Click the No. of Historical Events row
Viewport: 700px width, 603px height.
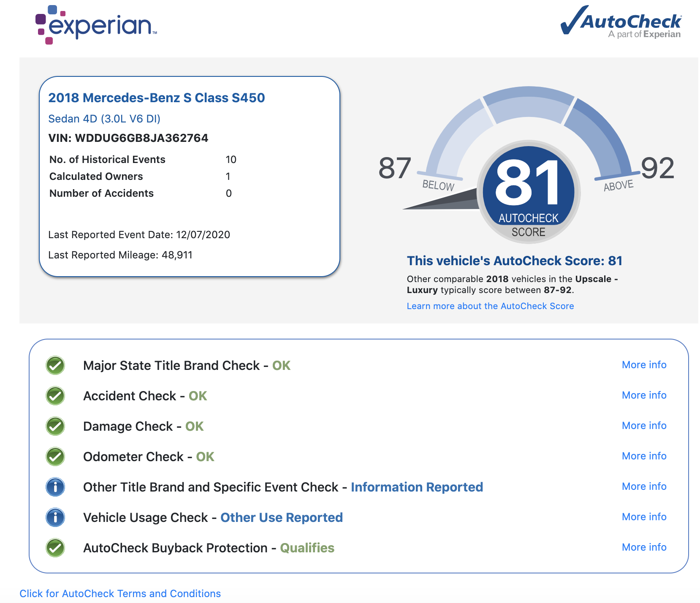(x=143, y=160)
